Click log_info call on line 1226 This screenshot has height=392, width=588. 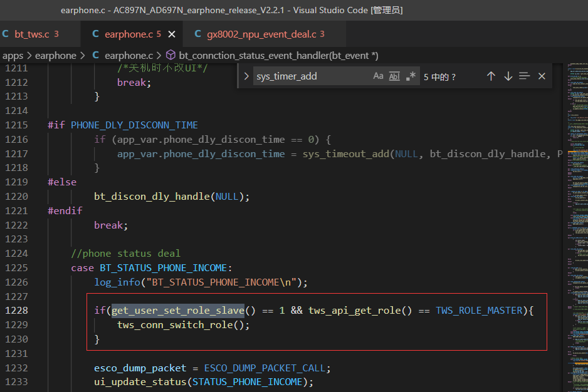tap(117, 282)
